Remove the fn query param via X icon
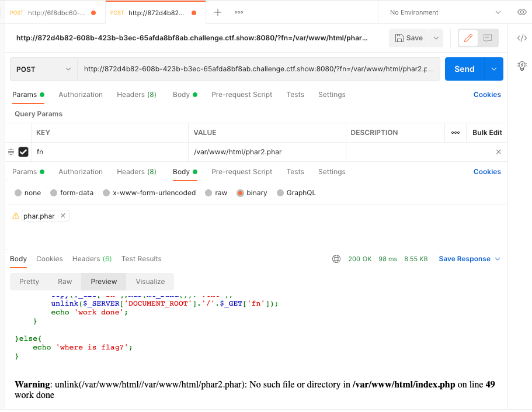The width and height of the screenshot is (532, 412). click(x=498, y=151)
